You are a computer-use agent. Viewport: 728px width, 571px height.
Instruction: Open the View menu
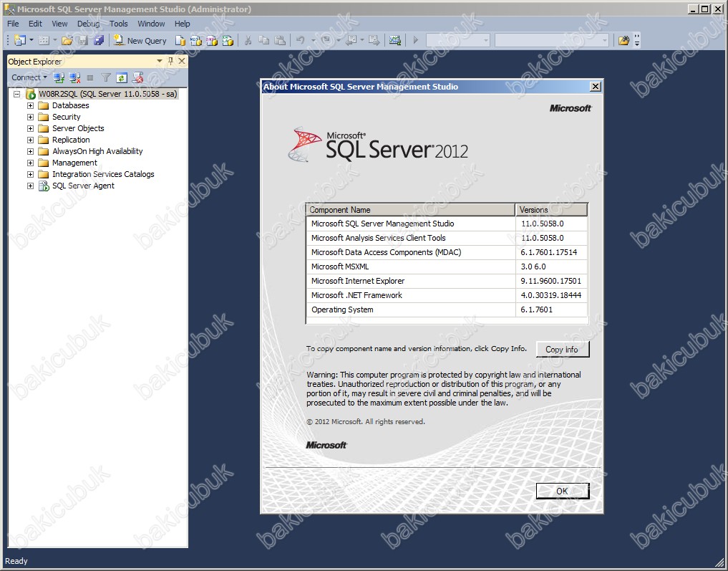(x=59, y=24)
